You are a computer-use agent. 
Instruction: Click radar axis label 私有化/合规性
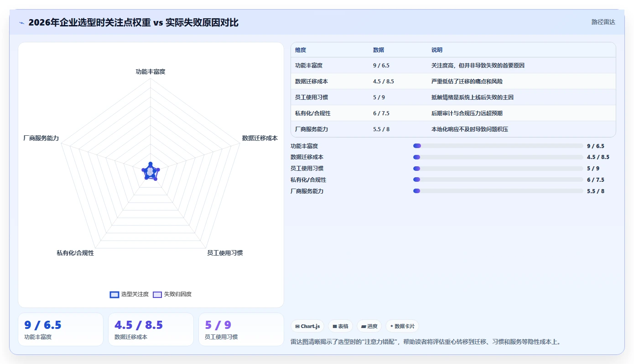point(75,253)
